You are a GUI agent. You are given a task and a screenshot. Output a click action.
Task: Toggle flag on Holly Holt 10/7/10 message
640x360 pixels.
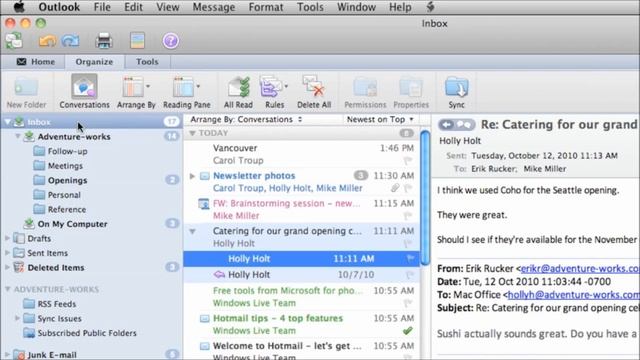tap(410, 275)
